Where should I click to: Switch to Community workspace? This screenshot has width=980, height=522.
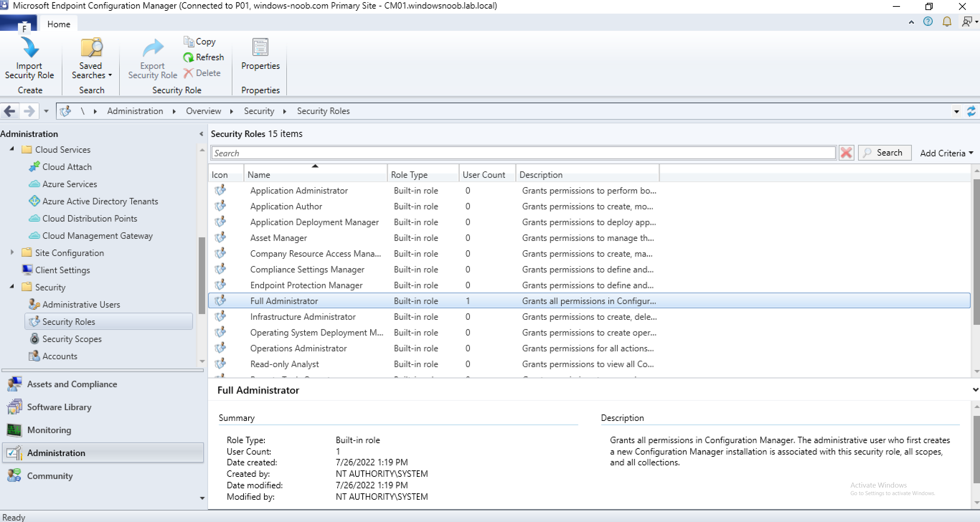103,476
